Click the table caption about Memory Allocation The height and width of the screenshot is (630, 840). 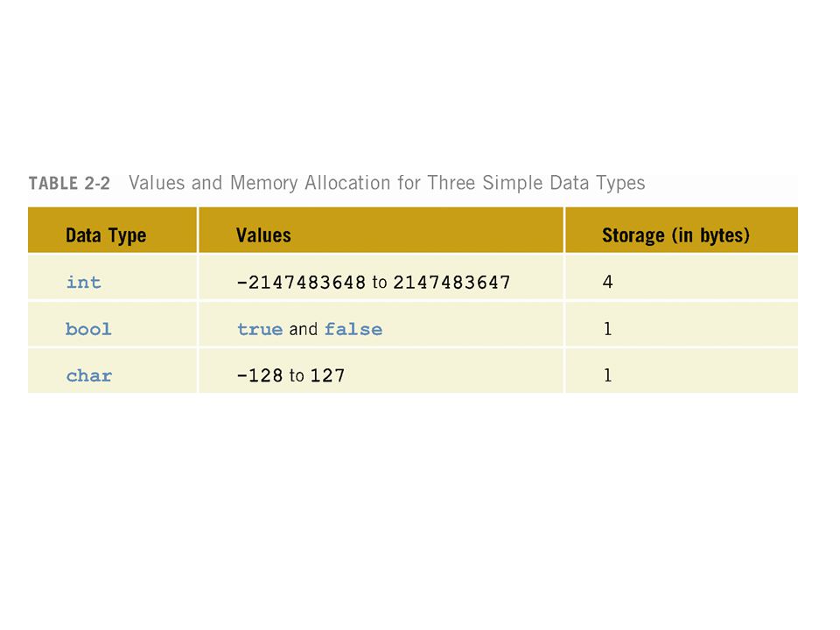[387, 183]
